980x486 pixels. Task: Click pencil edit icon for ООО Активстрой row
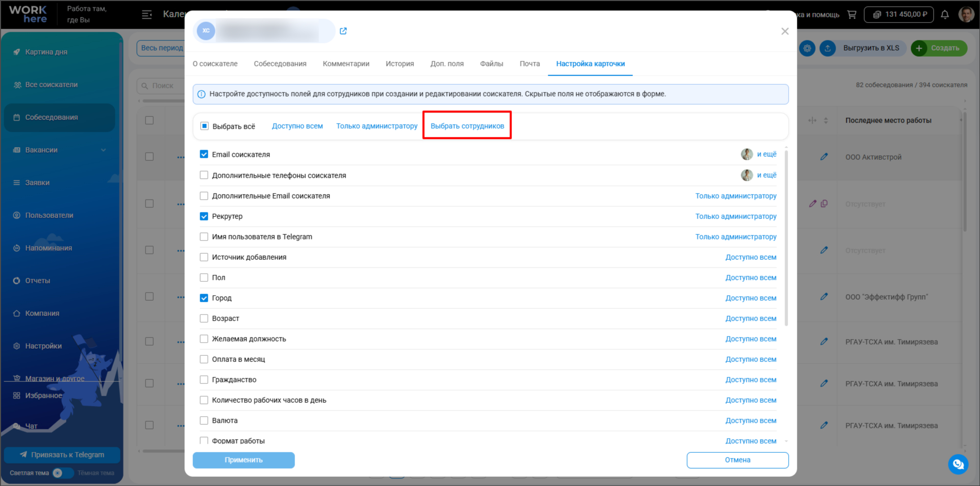824,157
